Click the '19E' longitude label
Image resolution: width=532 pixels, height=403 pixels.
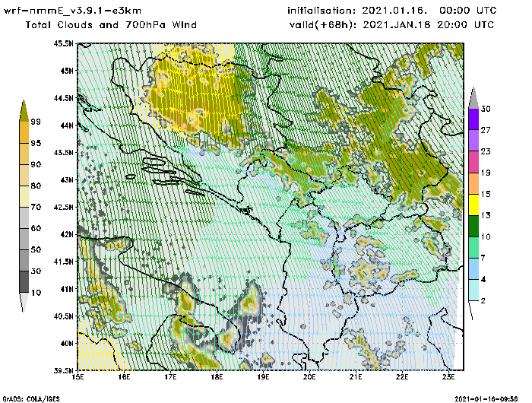click(x=263, y=377)
